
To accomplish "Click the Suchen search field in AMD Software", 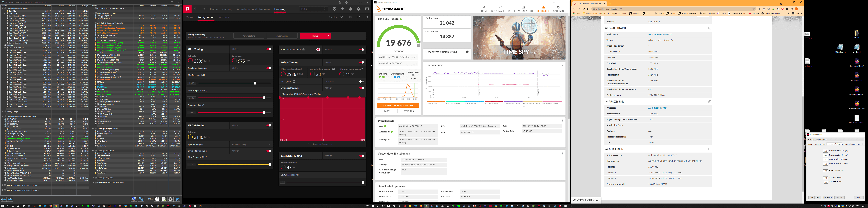I will pos(314,9).
